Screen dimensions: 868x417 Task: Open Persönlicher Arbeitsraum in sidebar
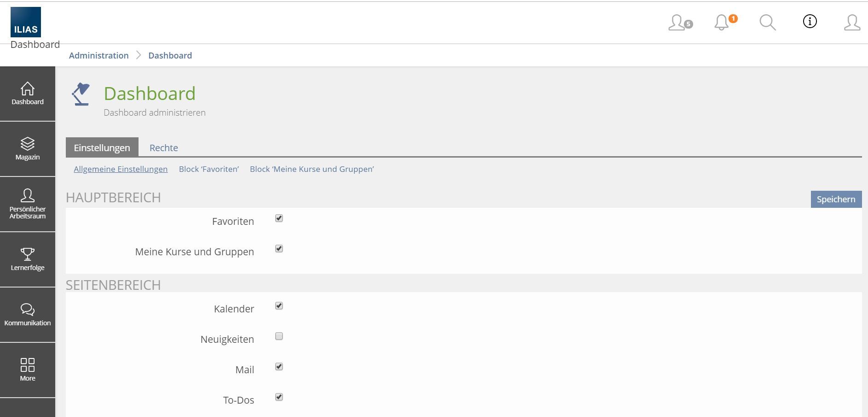click(28, 204)
